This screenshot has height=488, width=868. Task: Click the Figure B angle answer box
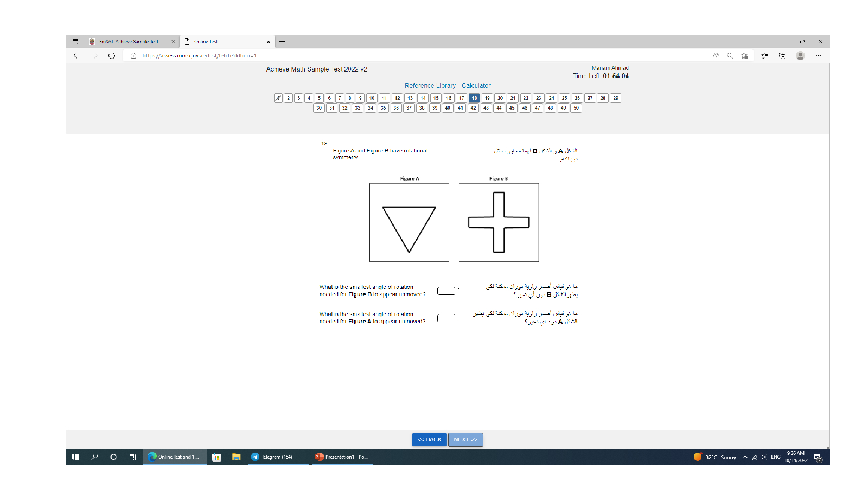[x=446, y=291]
